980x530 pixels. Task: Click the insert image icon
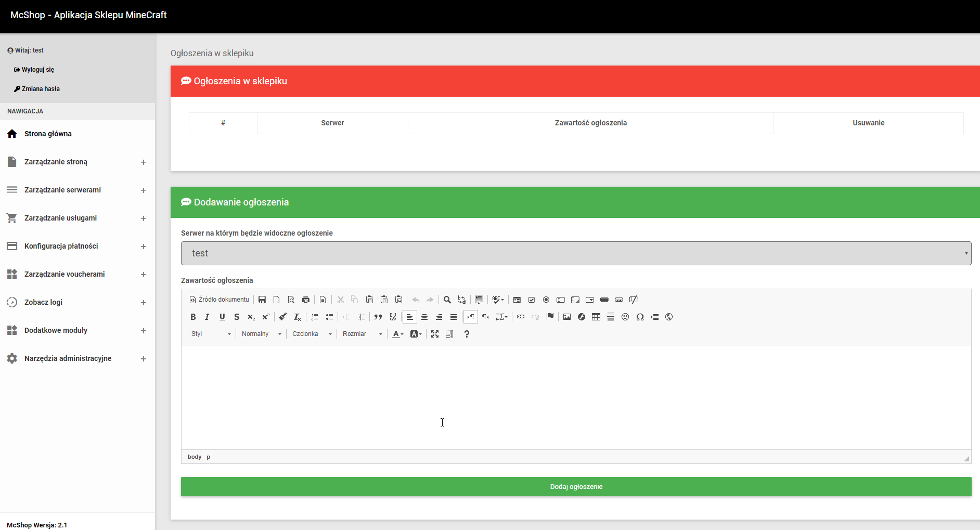(x=567, y=317)
